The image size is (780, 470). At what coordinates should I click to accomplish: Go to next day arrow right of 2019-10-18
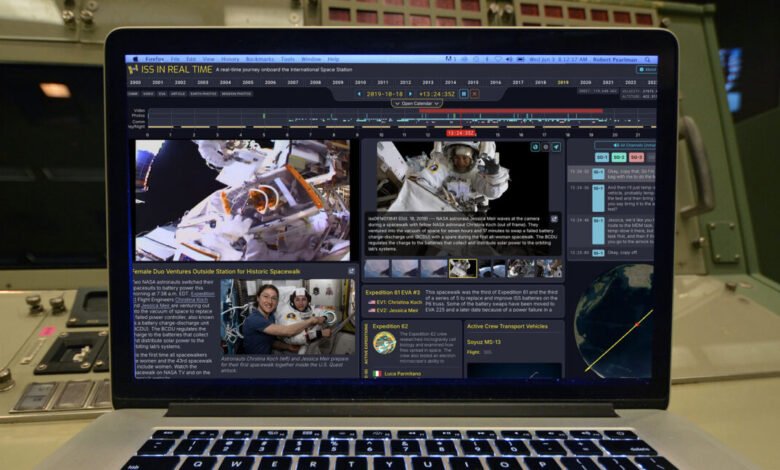(410, 94)
